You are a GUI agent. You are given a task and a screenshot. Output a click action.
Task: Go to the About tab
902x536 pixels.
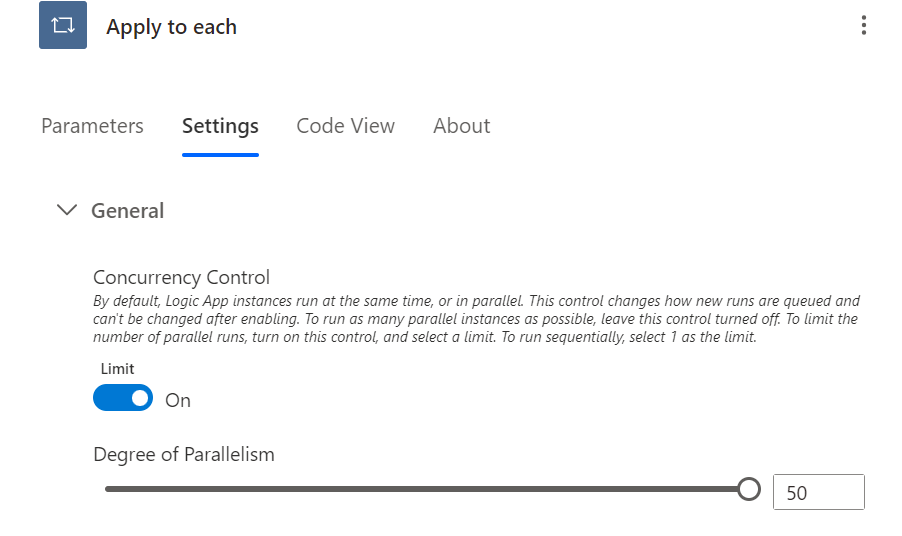[x=461, y=126]
